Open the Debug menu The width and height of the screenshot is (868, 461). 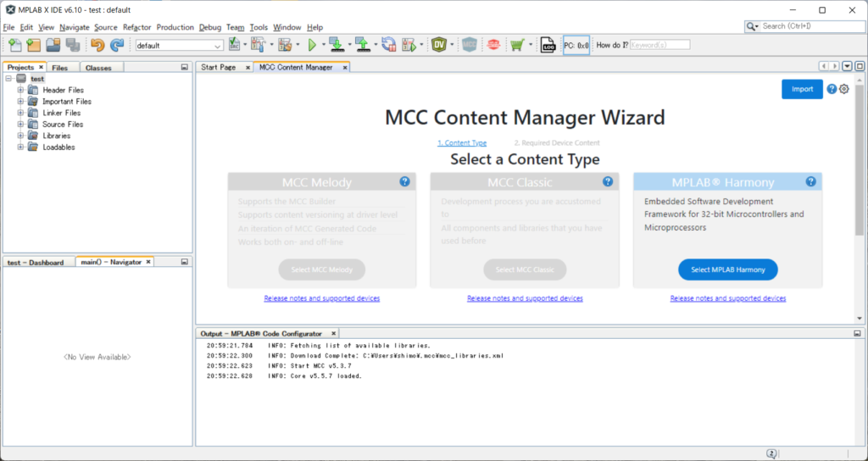[209, 27]
